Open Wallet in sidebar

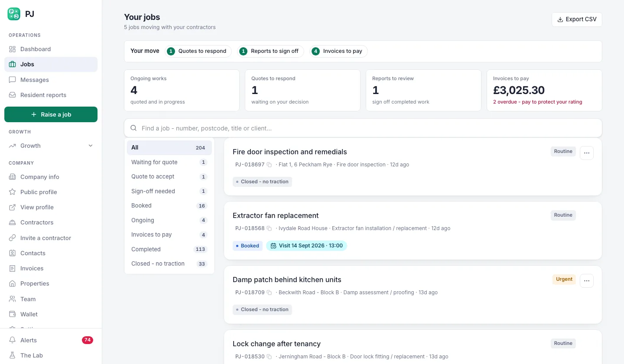[51, 314]
